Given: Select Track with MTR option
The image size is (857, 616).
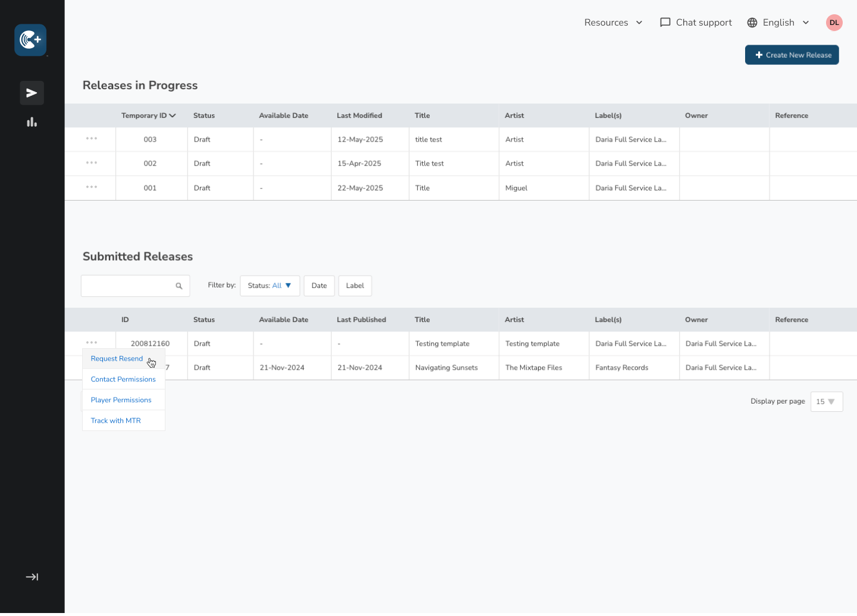Looking at the screenshot, I should pyautogui.click(x=116, y=421).
